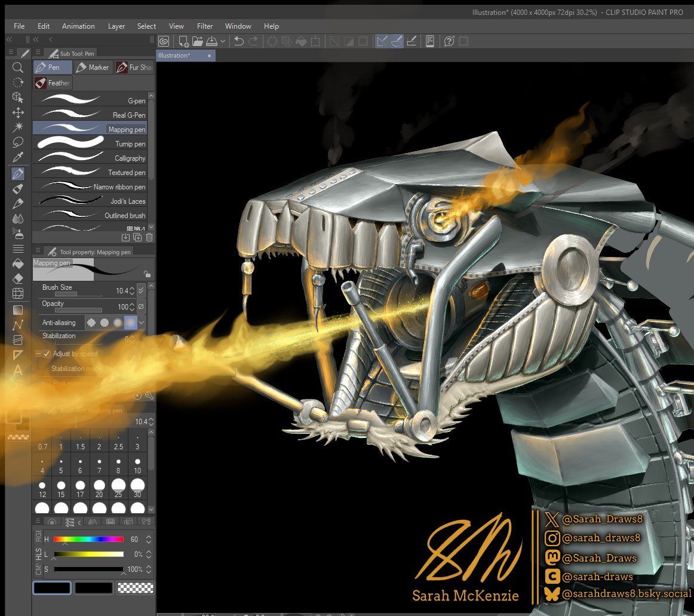The image size is (694, 616).
Task: Select the Magnifier zoom tool
Action: 18,68
